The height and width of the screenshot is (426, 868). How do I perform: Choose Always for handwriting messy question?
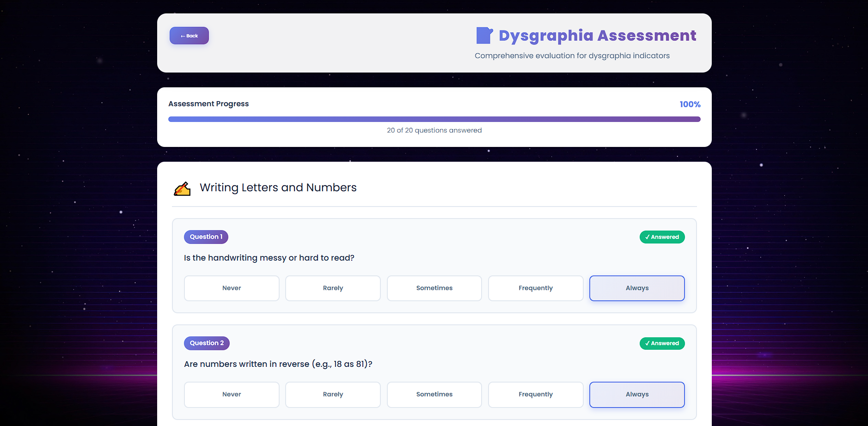coord(636,288)
